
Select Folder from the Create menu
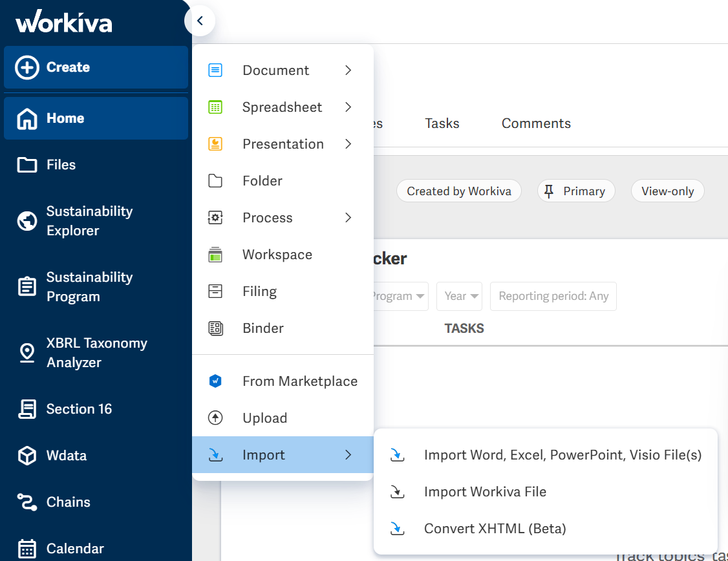(x=283, y=181)
